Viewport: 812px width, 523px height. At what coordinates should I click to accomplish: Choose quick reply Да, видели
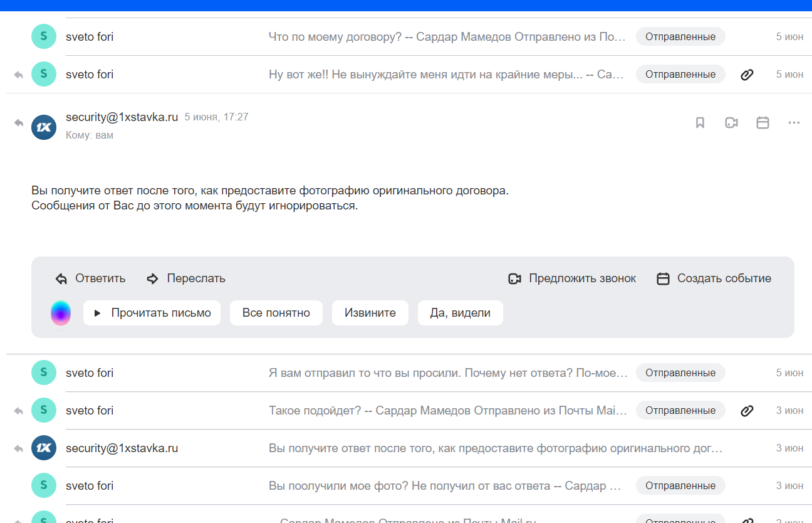[x=460, y=313]
